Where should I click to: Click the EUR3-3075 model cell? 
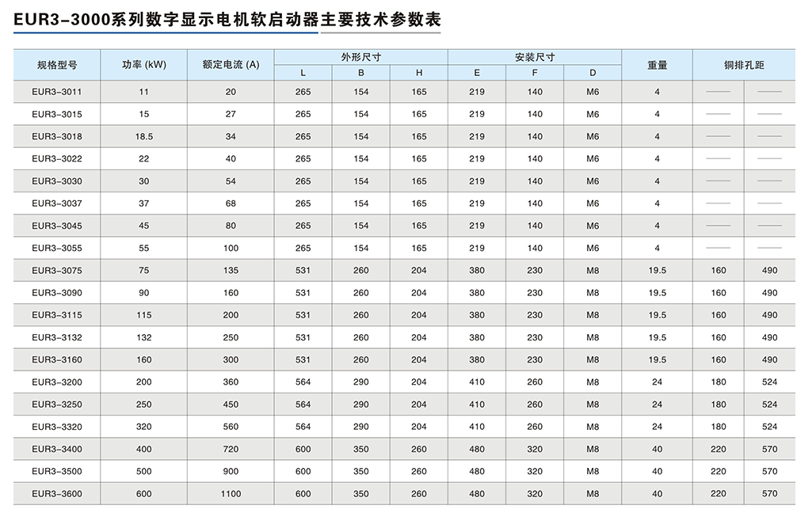tap(56, 270)
